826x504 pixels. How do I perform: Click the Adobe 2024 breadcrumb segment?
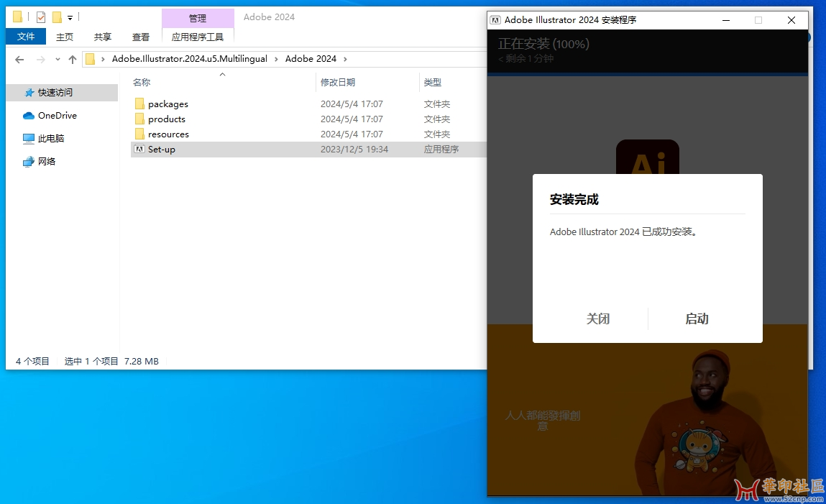311,58
